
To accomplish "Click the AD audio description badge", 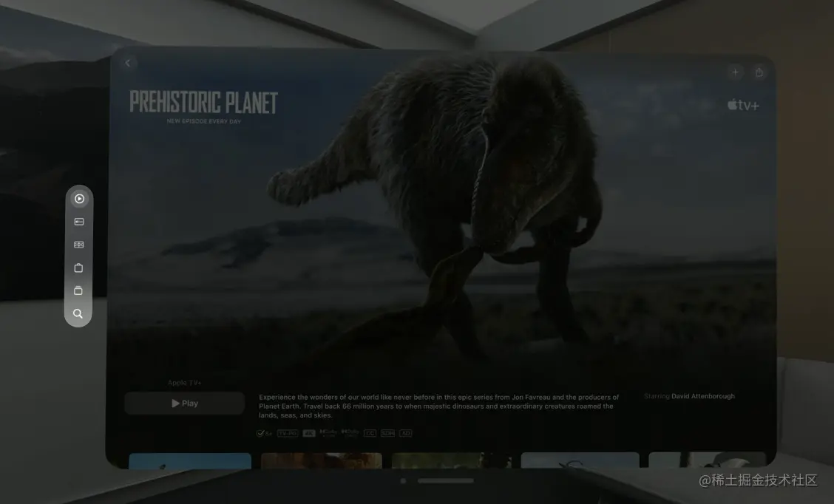I will (406, 433).
